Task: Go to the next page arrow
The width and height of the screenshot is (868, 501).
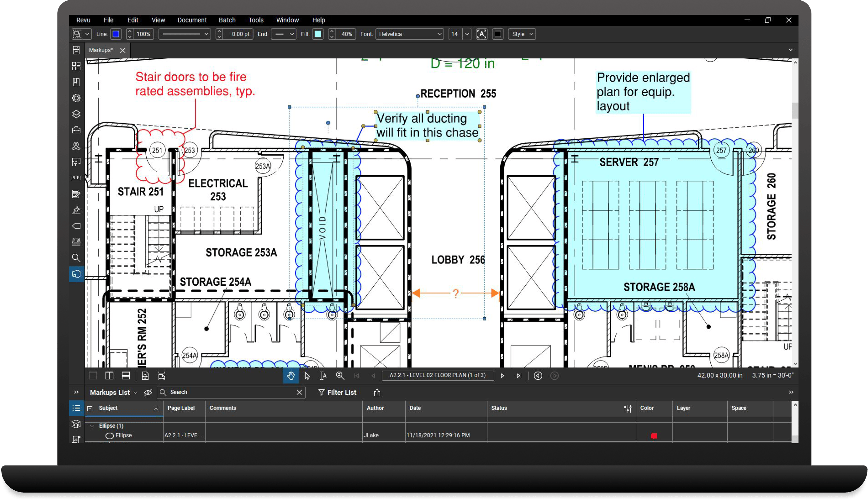Action: [502, 376]
